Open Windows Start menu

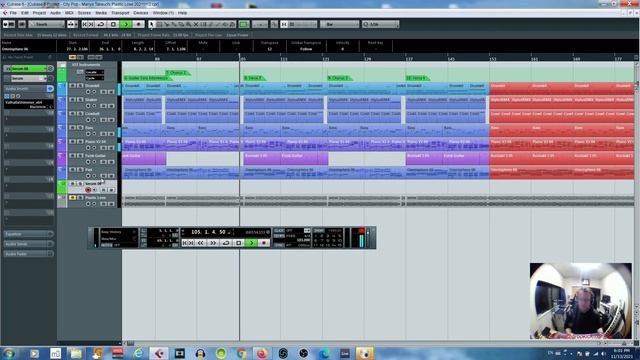[x=9, y=353]
